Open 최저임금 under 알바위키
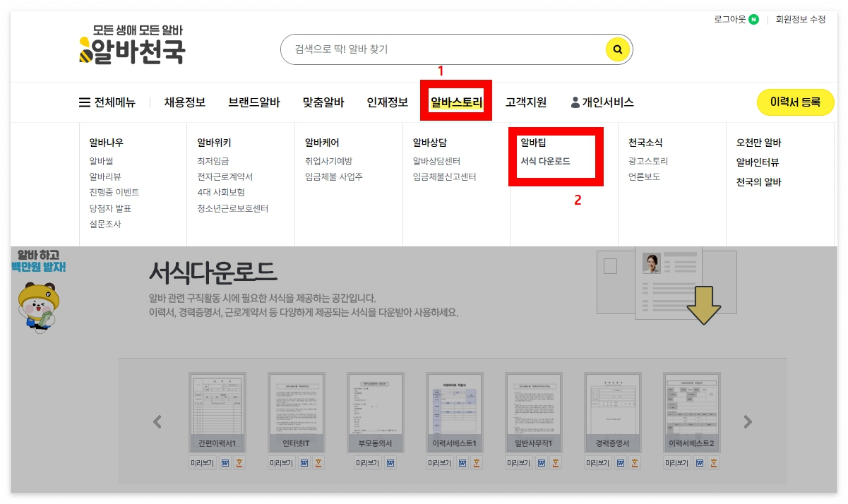The height and width of the screenshot is (504, 848). (x=213, y=162)
